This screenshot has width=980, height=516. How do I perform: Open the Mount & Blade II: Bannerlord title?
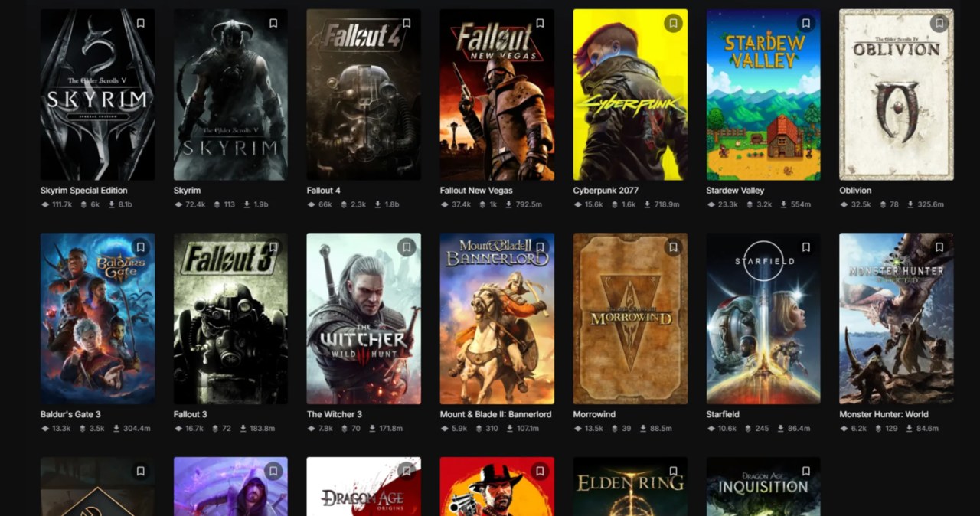[x=495, y=415]
